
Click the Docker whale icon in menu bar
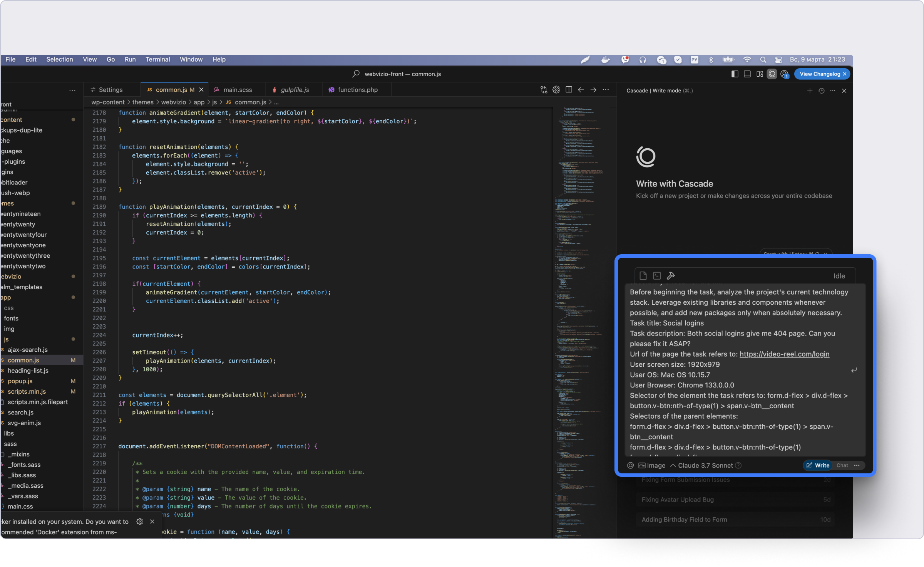point(605,60)
